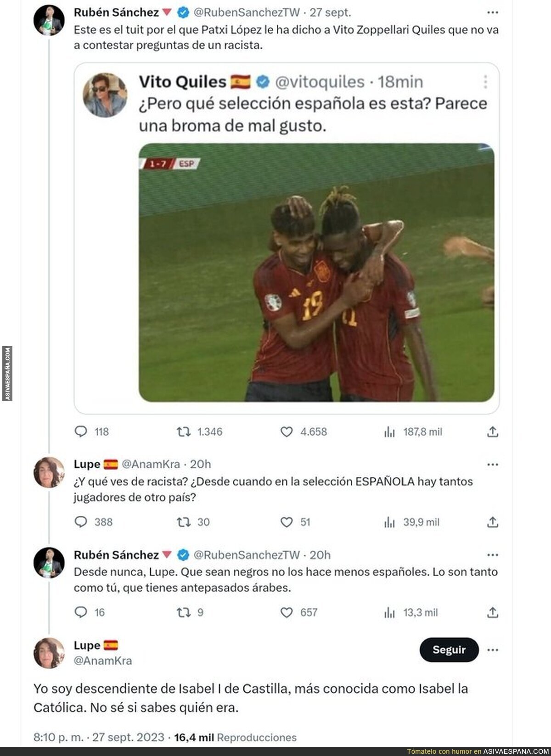Open the quoted tweet's football match image
551x756 pixels.
click(x=316, y=272)
